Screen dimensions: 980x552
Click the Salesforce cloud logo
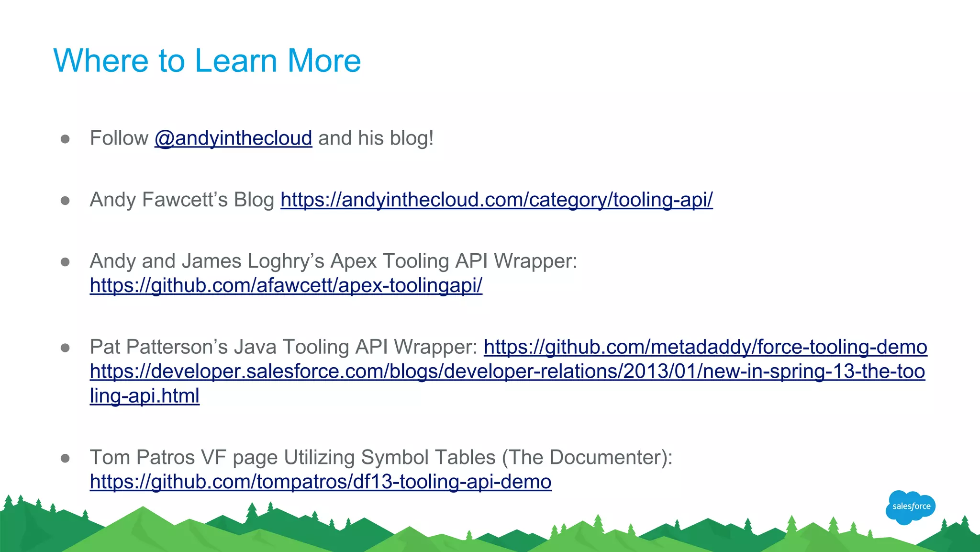click(911, 507)
